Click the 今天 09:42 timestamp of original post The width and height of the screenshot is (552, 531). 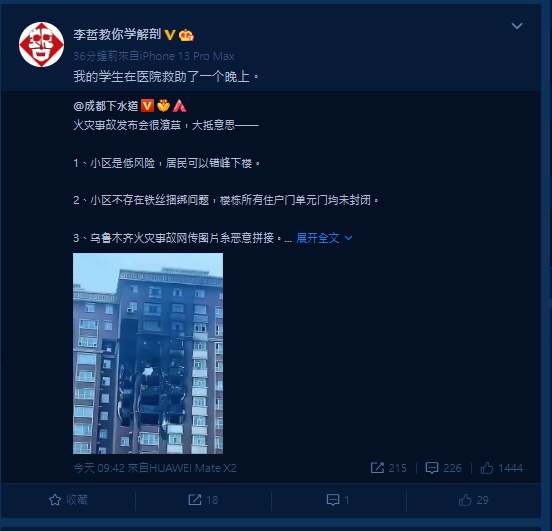click(99, 468)
